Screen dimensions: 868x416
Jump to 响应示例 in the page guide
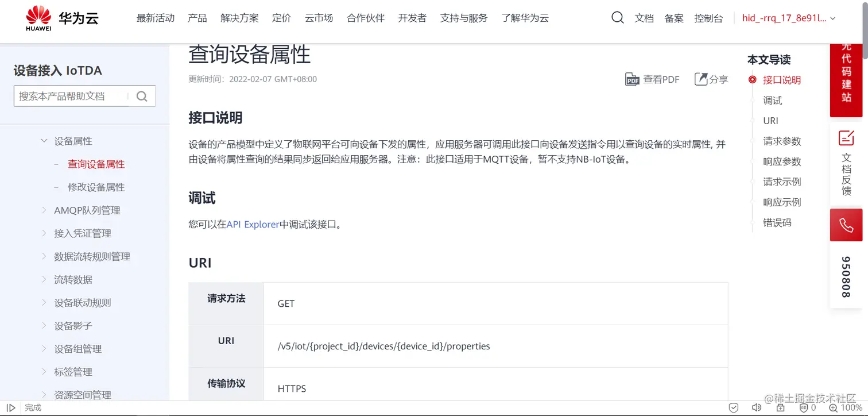click(782, 202)
